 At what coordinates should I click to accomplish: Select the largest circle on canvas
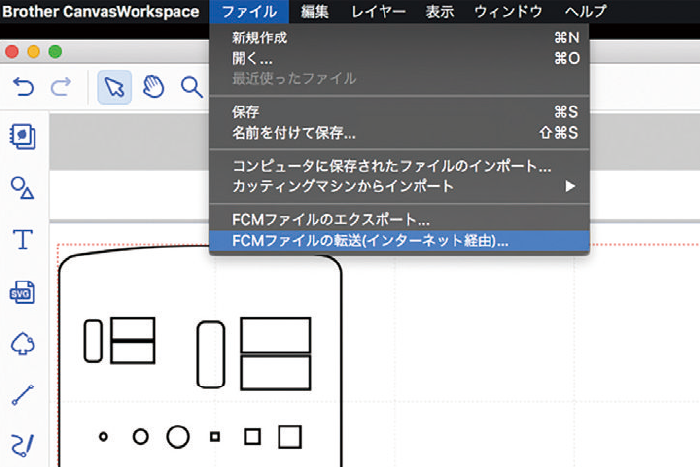tap(178, 436)
